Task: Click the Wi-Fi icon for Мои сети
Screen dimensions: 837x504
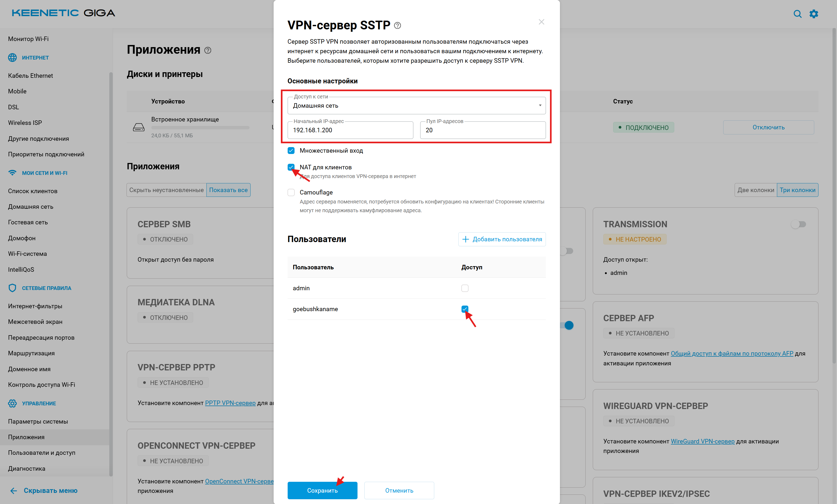Action: 12,173
